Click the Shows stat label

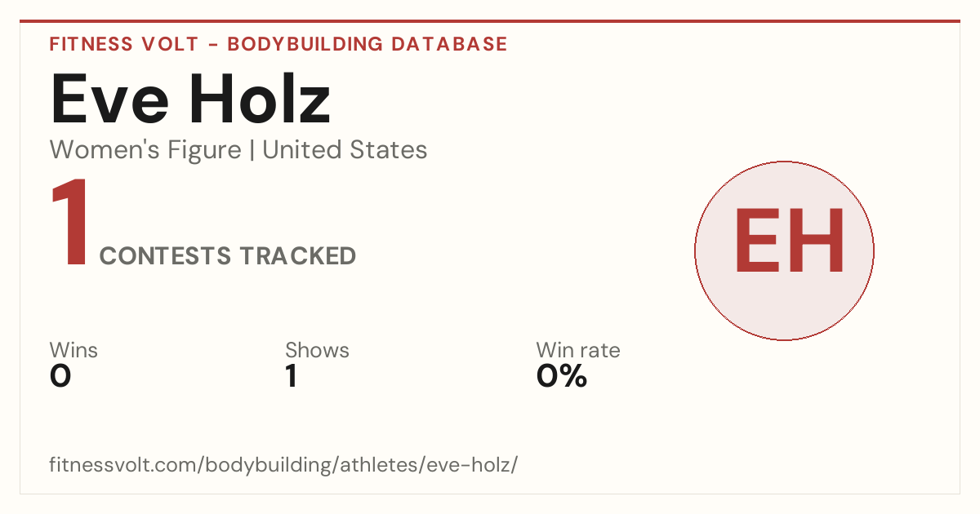coord(317,351)
